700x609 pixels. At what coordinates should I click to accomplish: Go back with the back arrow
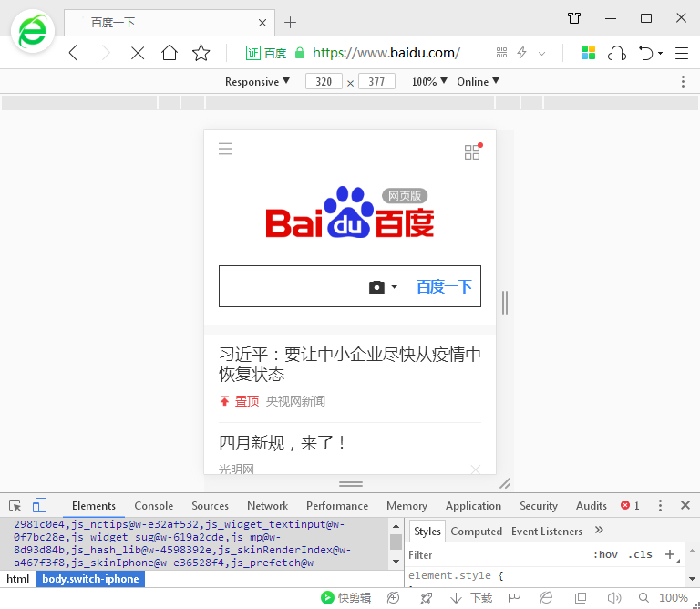[74, 53]
